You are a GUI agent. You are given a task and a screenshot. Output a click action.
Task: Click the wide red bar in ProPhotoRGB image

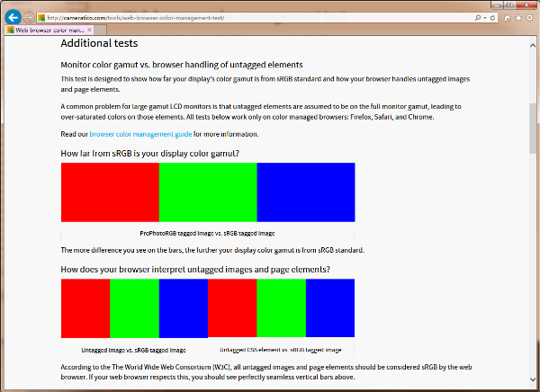tap(110, 192)
